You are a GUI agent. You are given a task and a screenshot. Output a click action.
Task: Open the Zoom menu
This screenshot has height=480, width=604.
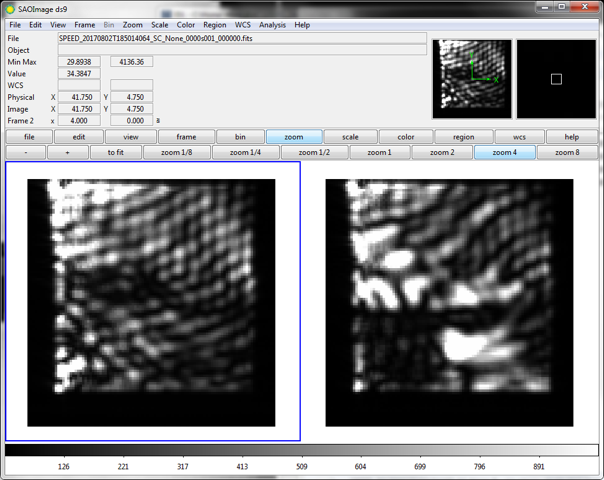click(132, 25)
